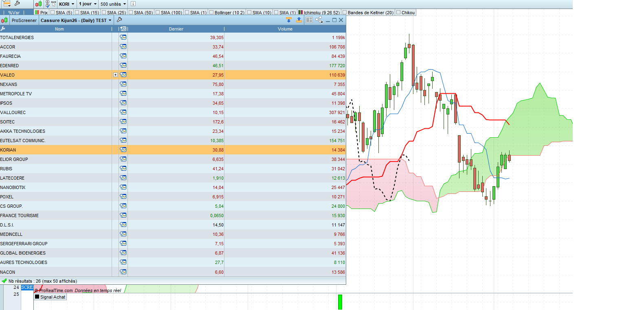
Task: Select the ELIOR GROUP row name
Action: pyautogui.click(x=14, y=159)
